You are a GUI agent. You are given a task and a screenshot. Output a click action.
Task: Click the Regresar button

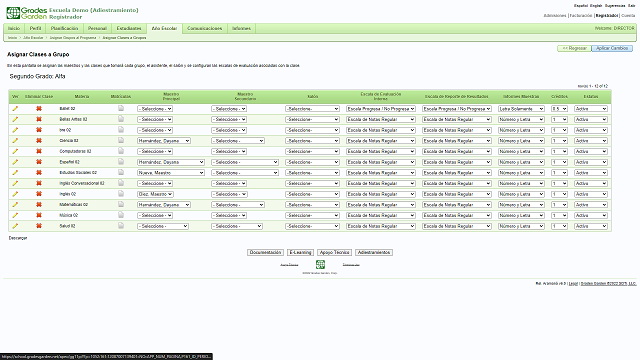[x=574, y=48]
